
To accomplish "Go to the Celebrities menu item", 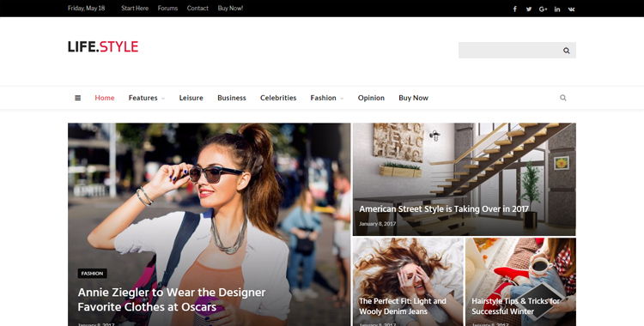I will click(x=278, y=98).
